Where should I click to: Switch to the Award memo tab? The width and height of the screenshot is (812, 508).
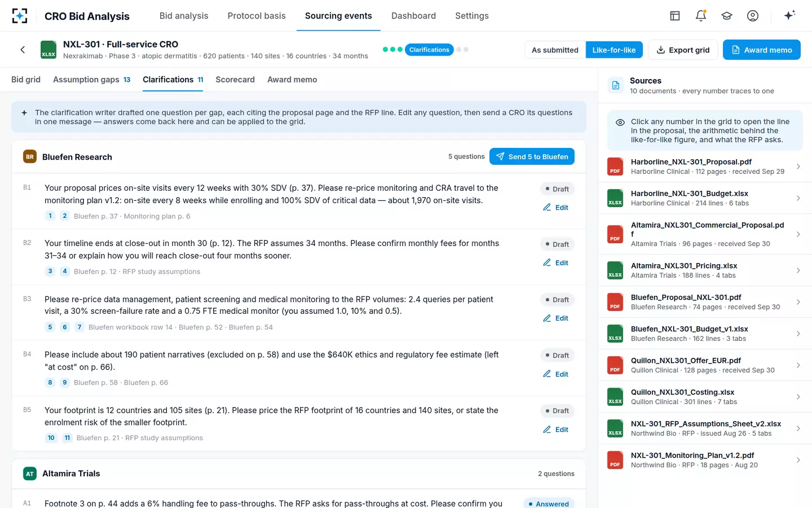pos(292,80)
